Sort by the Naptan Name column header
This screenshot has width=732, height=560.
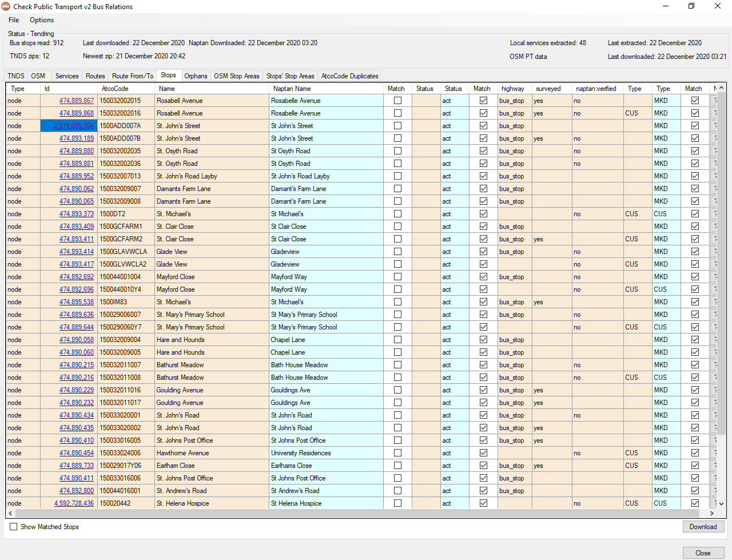pos(326,89)
